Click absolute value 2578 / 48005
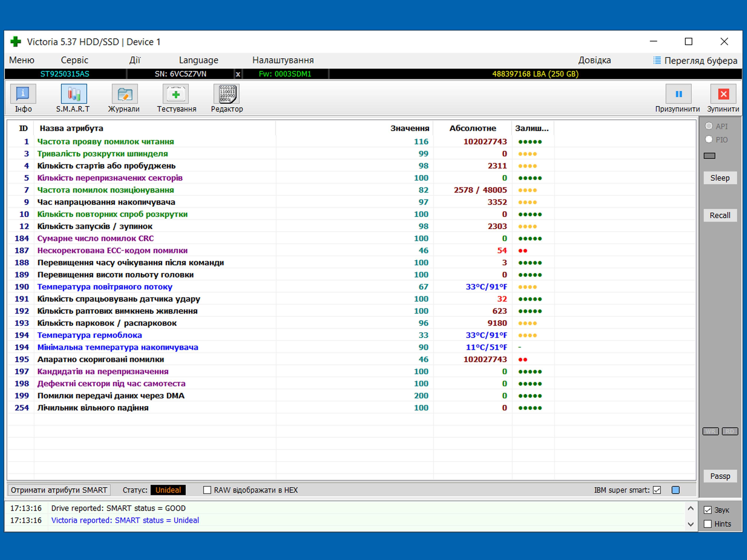This screenshot has width=747, height=560. click(x=480, y=190)
